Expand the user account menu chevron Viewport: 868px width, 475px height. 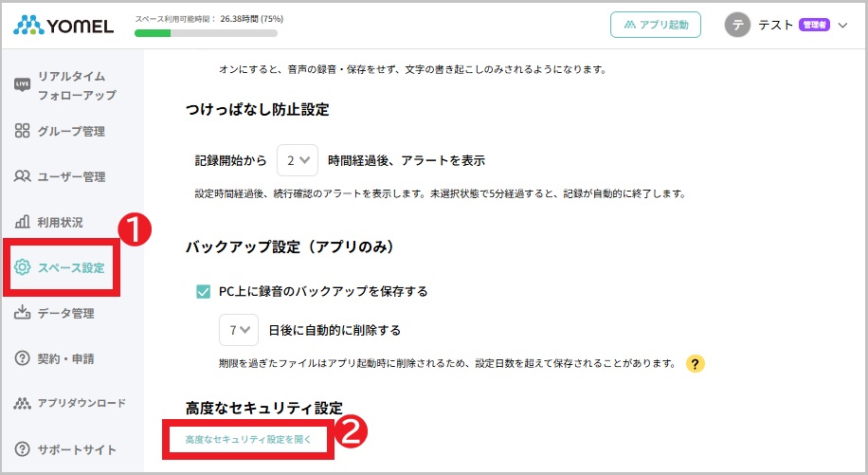pyautogui.click(x=842, y=26)
